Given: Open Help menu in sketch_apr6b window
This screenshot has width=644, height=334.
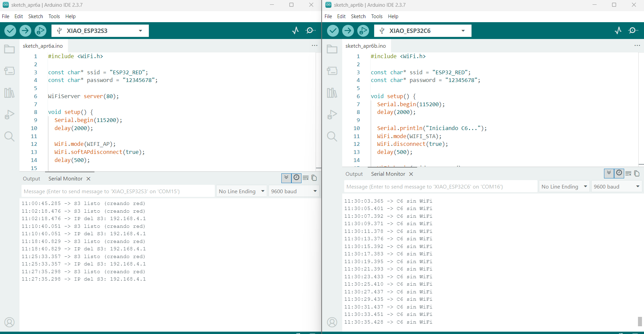Looking at the screenshot, I should click(393, 16).
